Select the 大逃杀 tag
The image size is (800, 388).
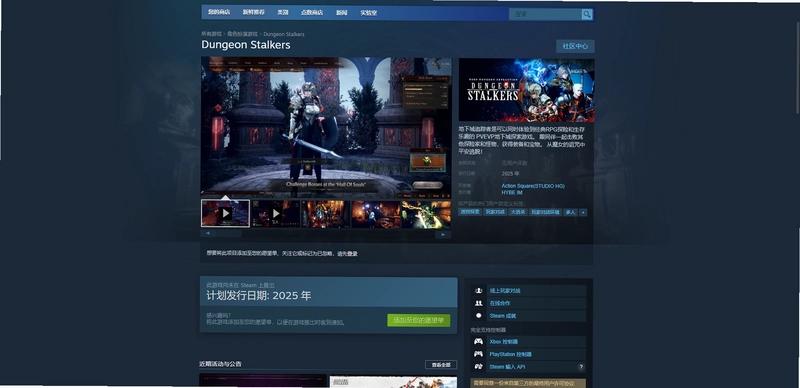coord(518,212)
